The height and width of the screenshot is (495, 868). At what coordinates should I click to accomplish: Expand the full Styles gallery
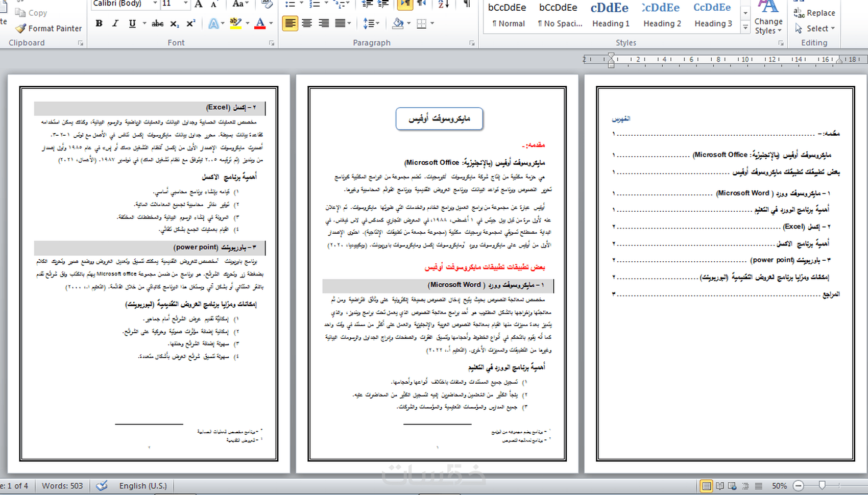pyautogui.click(x=745, y=27)
